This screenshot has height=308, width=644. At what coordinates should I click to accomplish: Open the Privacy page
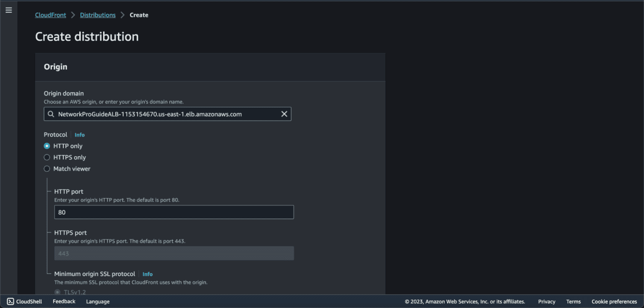point(546,301)
